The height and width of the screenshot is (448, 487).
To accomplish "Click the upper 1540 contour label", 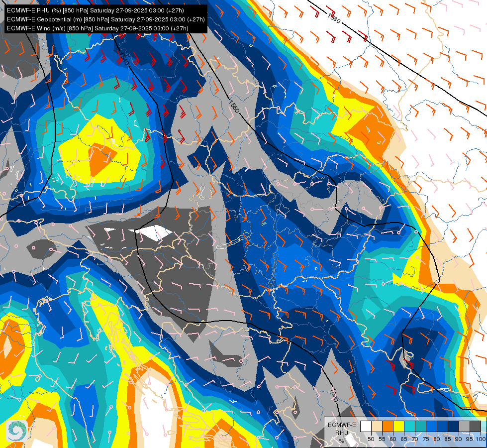I will pyautogui.click(x=123, y=58).
